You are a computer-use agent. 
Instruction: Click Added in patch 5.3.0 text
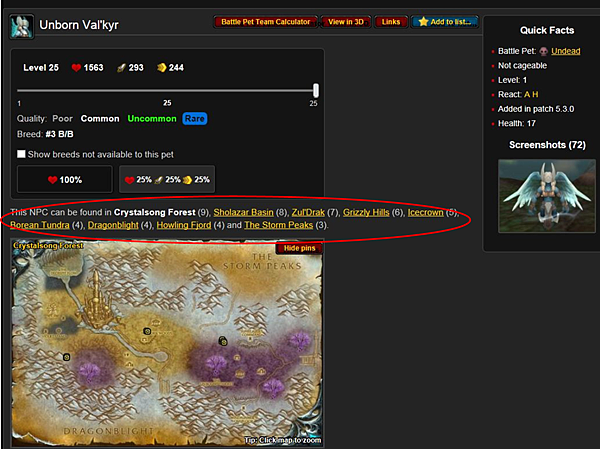(536, 109)
